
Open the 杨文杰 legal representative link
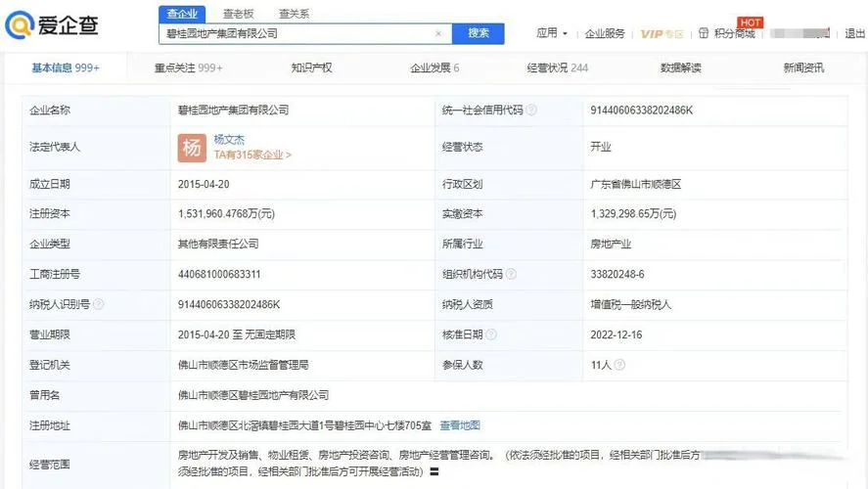(229, 140)
